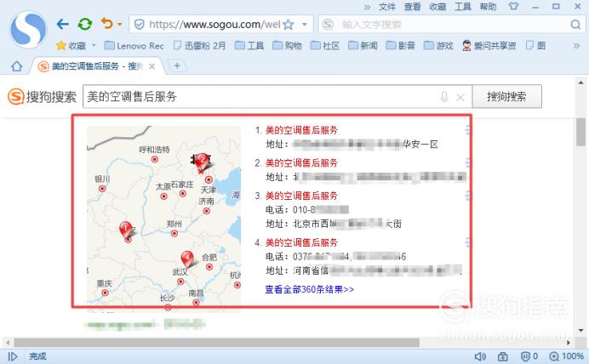Click the security shield icon in the address bar
This screenshot has height=364, width=589.
(140, 25)
